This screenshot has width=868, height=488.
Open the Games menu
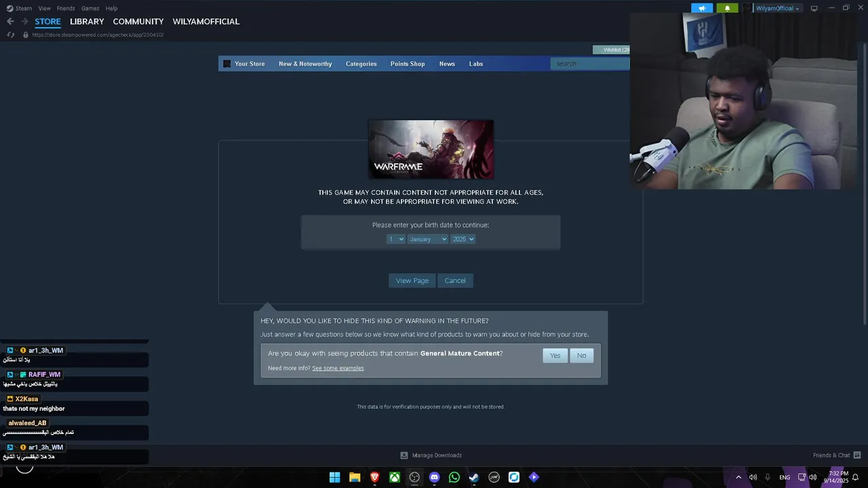pos(90,8)
